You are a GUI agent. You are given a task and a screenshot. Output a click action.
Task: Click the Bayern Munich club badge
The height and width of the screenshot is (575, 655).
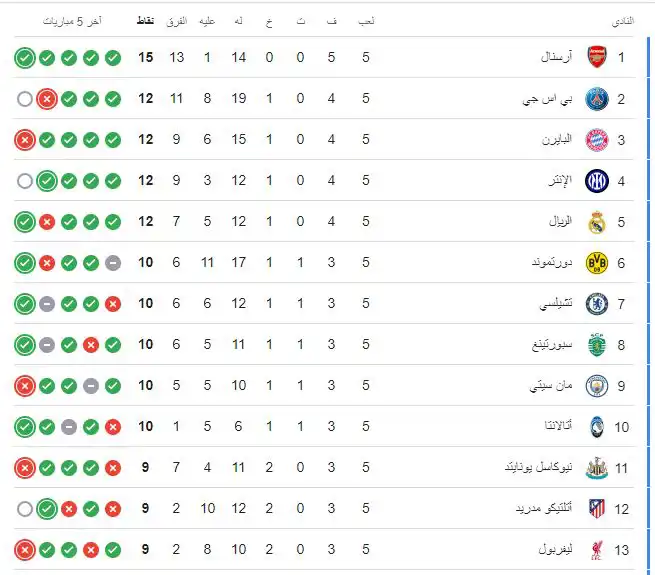pos(597,139)
